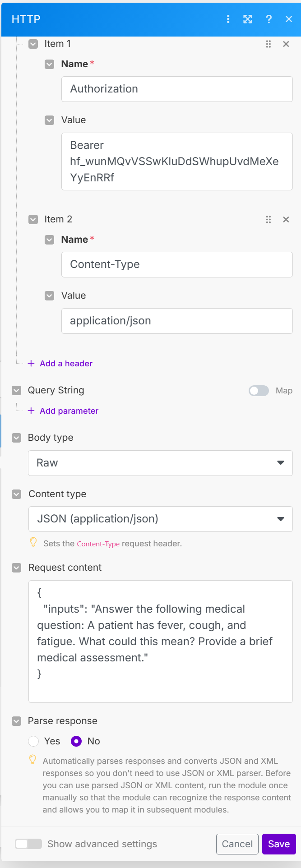Open the Content type JSON dropdown
Screen dimensions: 301x868
click(x=160, y=519)
